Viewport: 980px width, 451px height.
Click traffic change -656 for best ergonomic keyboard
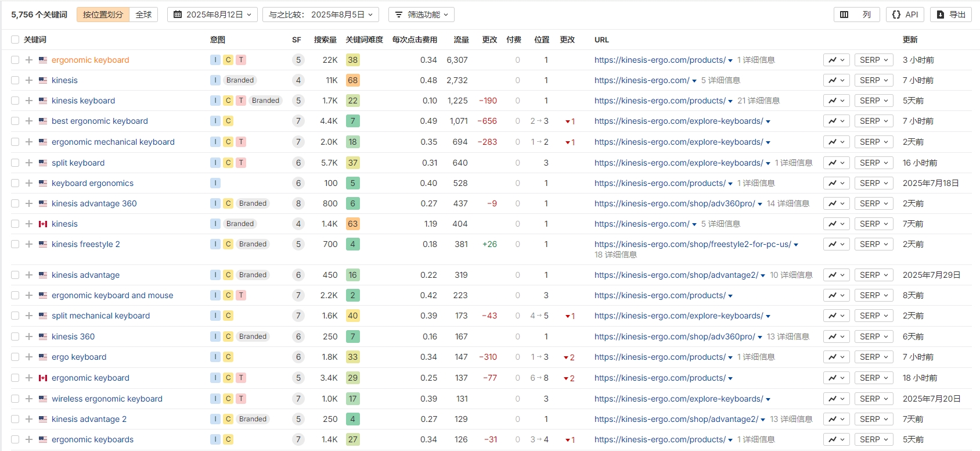[x=487, y=121]
